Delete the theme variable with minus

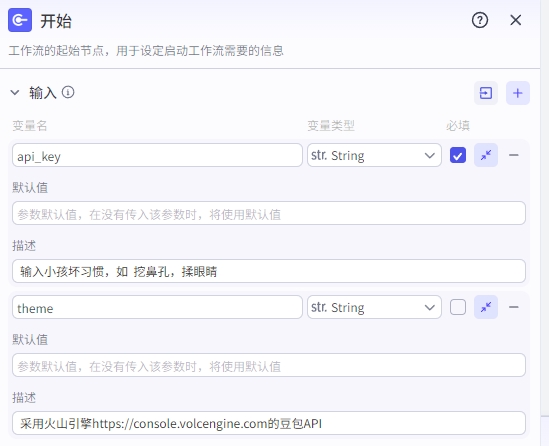click(514, 307)
